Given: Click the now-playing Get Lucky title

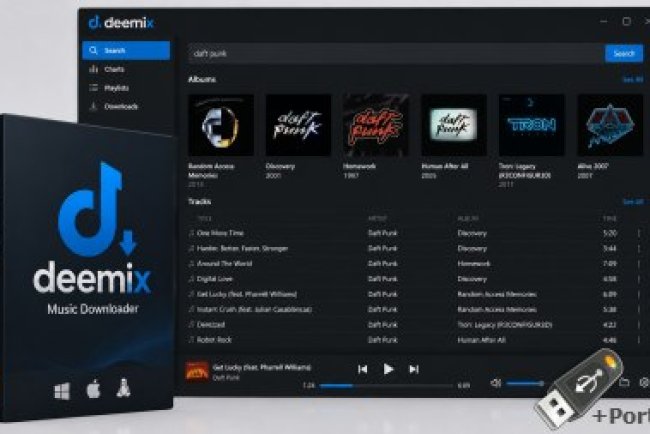Looking at the screenshot, I should (x=262, y=367).
